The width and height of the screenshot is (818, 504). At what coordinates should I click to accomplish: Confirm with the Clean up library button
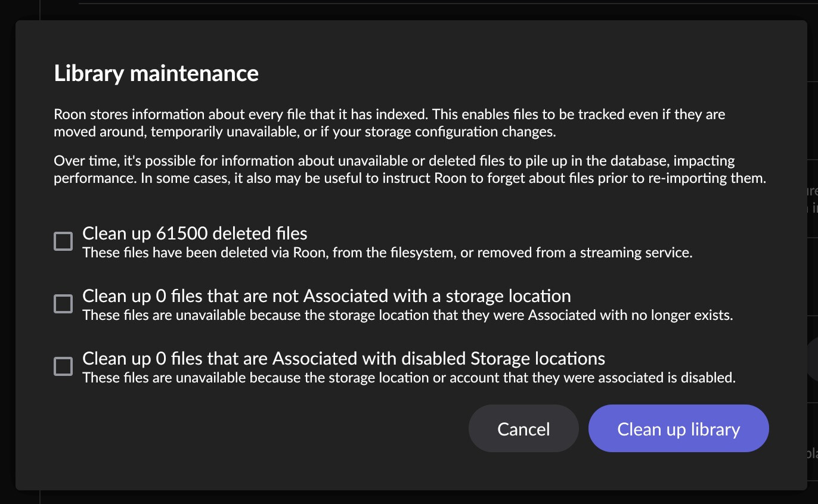pyautogui.click(x=678, y=429)
